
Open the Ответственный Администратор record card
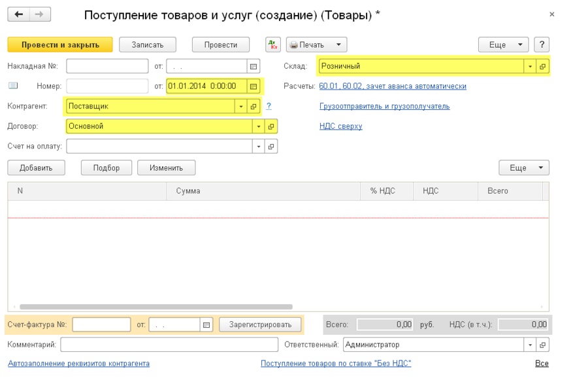coord(542,345)
